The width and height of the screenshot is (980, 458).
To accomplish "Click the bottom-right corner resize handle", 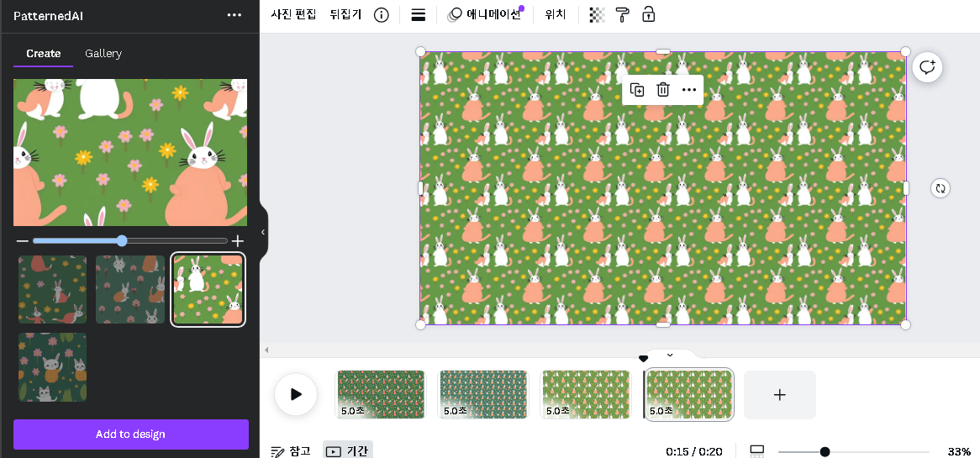I will [906, 324].
